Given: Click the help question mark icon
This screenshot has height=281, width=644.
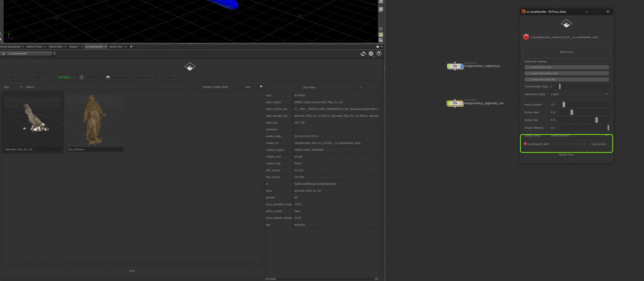Looking at the screenshot, I should [379, 53].
